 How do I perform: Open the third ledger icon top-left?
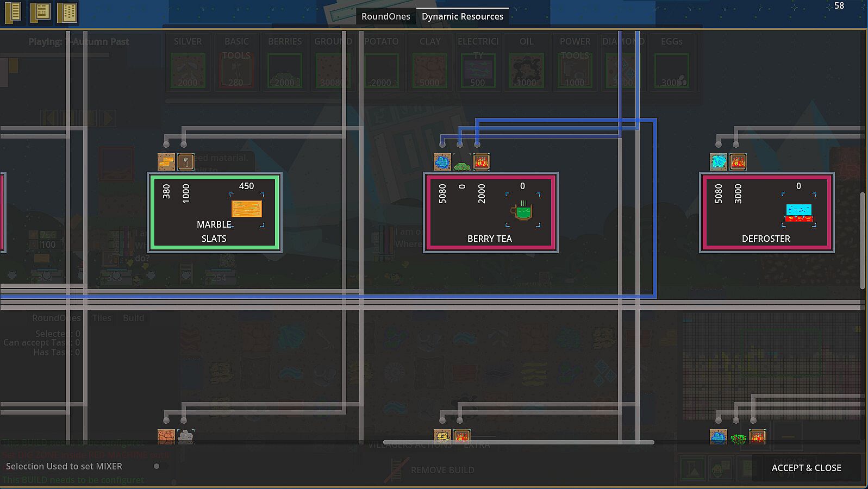[67, 12]
